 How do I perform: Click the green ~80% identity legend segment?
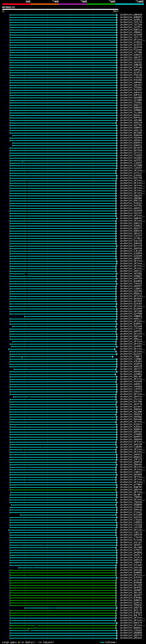click(101, 4)
